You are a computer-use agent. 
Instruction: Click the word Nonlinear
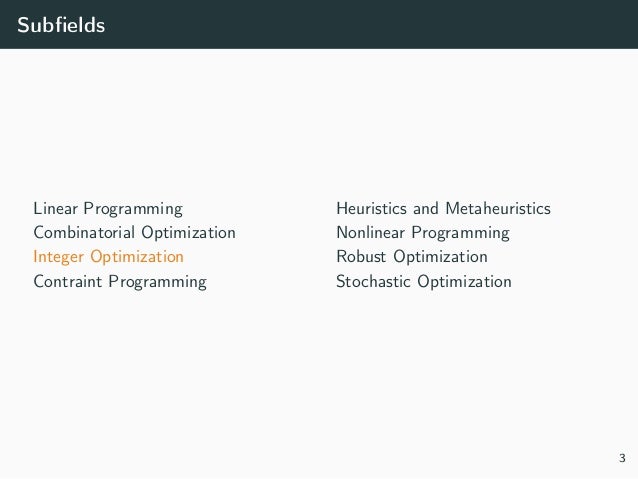(x=371, y=233)
